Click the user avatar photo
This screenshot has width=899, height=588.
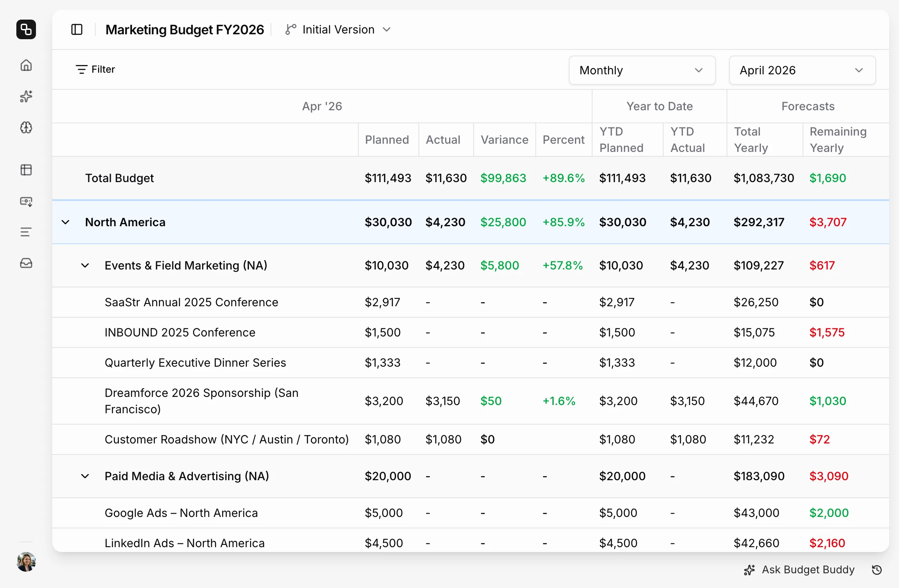click(26, 562)
